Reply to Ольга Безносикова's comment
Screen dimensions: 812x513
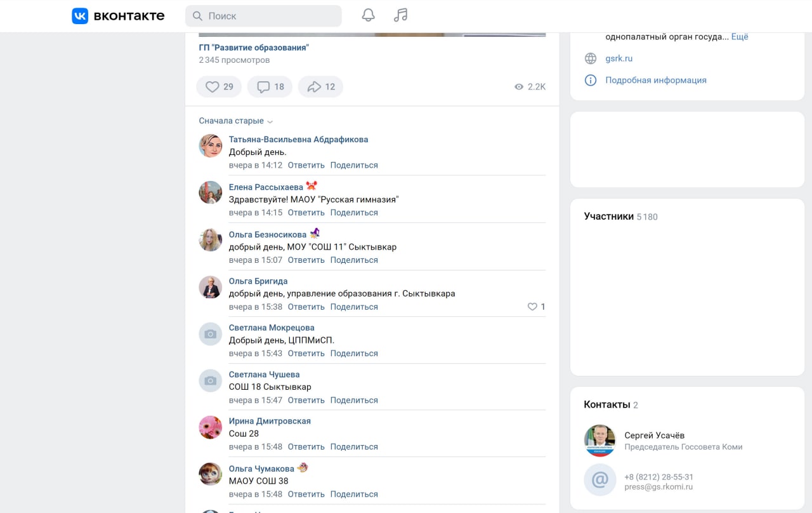[x=306, y=260]
